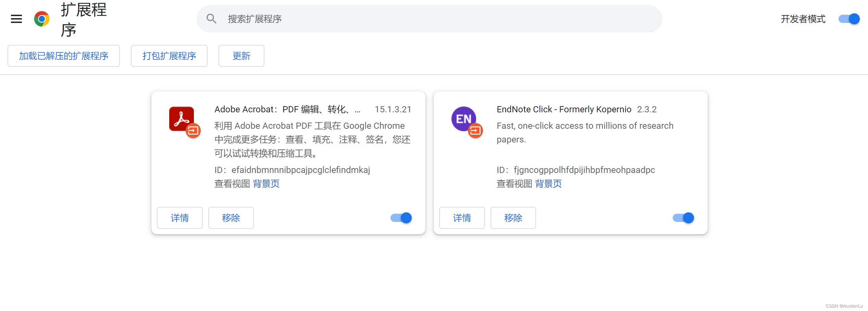
Task: Click the 开发者模式 label text
Action: [803, 19]
